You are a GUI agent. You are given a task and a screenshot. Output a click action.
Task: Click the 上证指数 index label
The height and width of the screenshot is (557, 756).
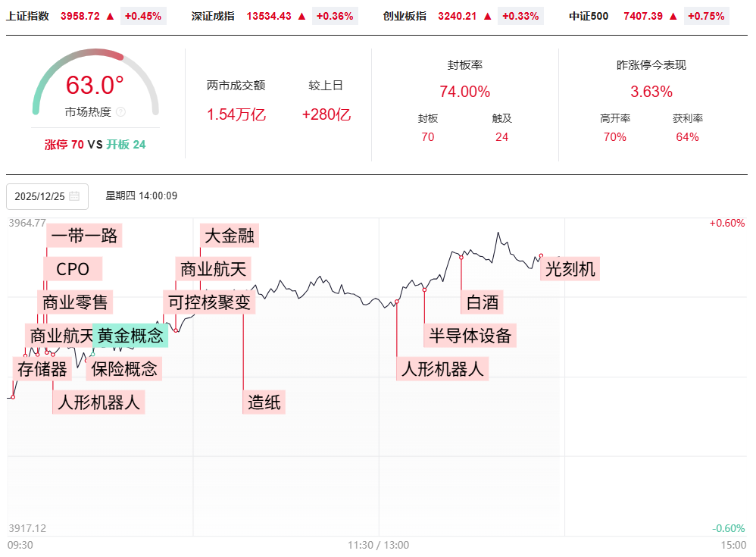click(x=27, y=15)
